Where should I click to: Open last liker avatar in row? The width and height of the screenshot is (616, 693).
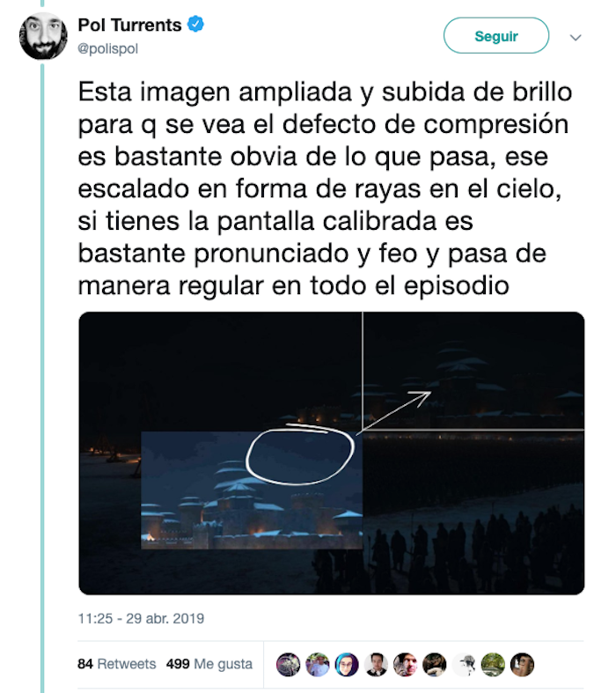(x=523, y=664)
